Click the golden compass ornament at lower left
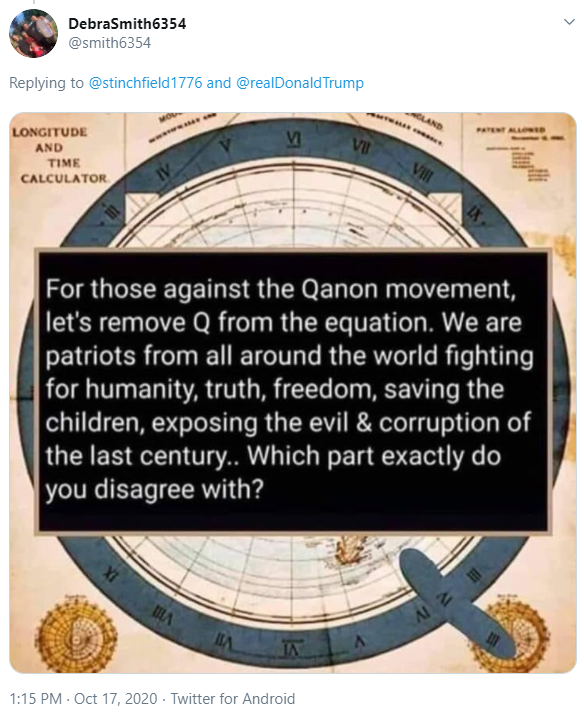Viewport: 584px width, 714px height. [x=76, y=633]
